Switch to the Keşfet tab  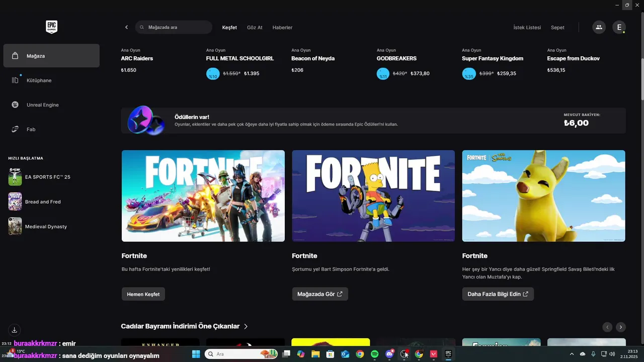(229, 27)
